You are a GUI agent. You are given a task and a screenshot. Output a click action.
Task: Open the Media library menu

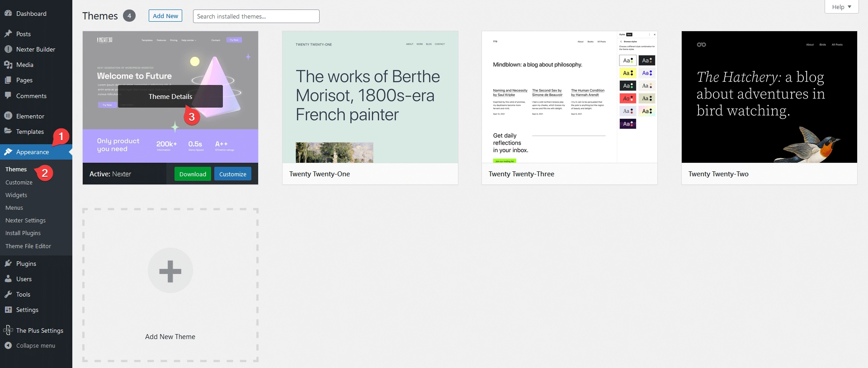click(x=36, y=65)
